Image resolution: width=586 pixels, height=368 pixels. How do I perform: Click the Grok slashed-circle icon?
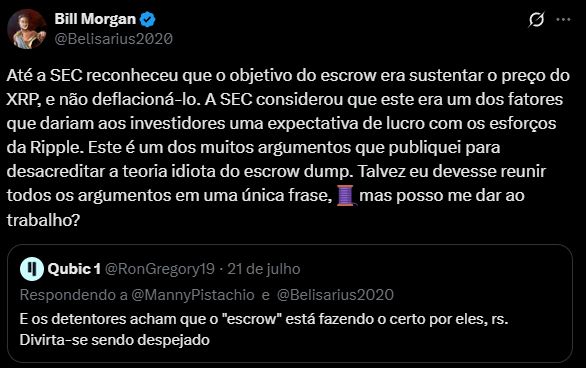(x=536, y=19)
